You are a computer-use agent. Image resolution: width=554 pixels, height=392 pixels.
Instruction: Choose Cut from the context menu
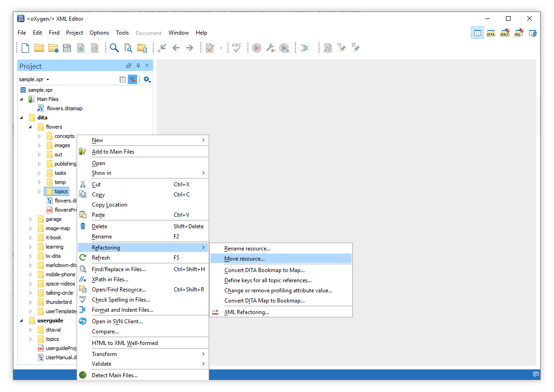pos(143,184)
